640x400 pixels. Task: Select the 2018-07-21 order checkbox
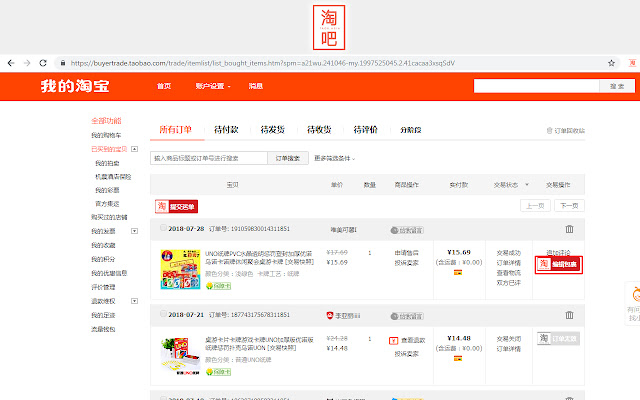coord(163,314)
